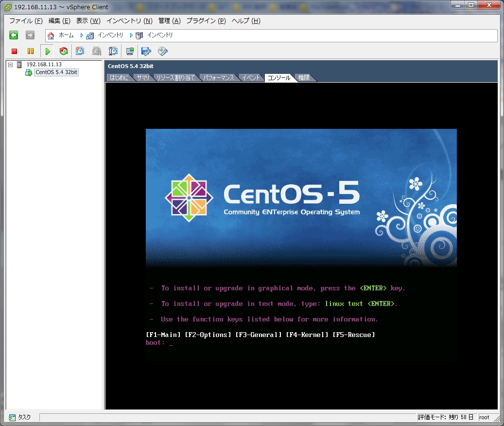The width and height of the screenshot is (504, 426).
Task: Click the window resize grip corner
Action: 497,418
